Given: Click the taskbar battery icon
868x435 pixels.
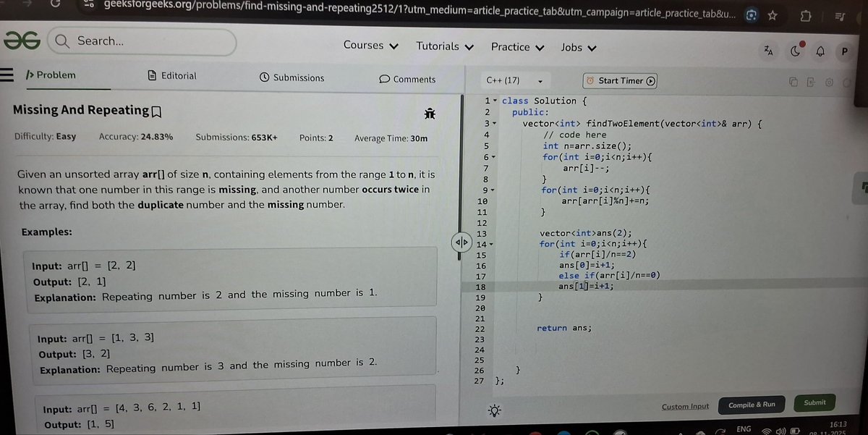Looking at the screenshot, I should (x=795, y=432).
